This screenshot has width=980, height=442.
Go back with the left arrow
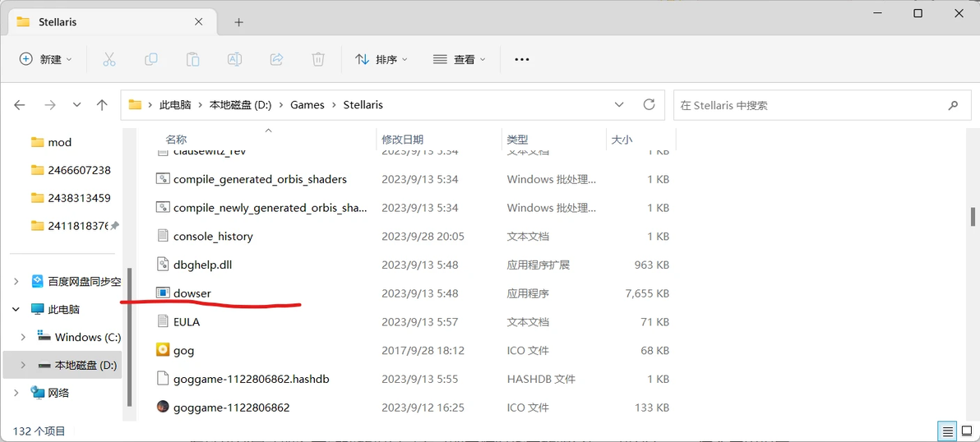click(20, 105)
